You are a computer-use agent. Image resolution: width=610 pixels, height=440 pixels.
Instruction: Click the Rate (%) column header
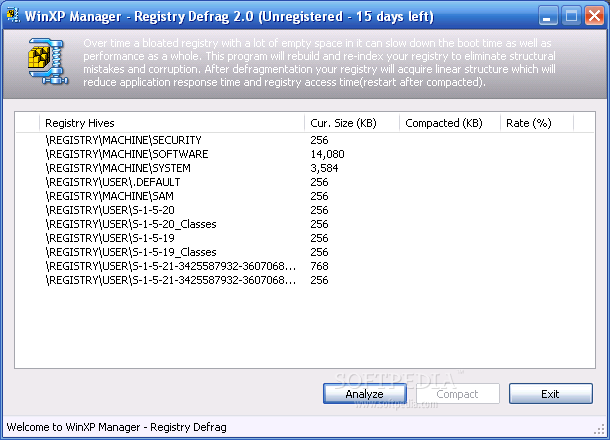click(536, 123)
